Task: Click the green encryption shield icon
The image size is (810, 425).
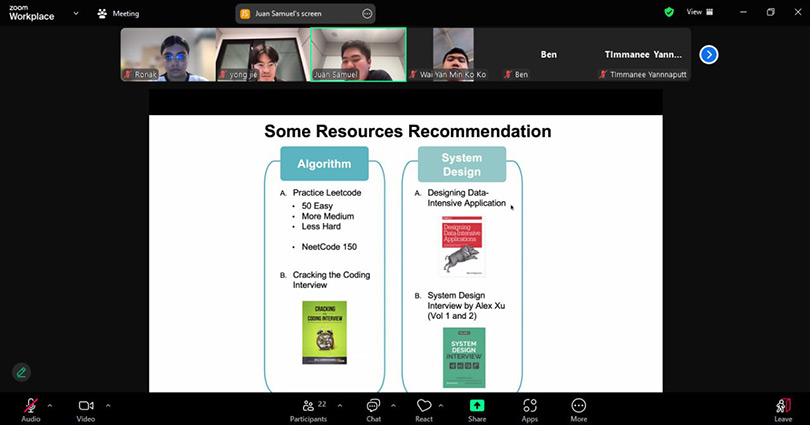Action: tap(669, 12)
